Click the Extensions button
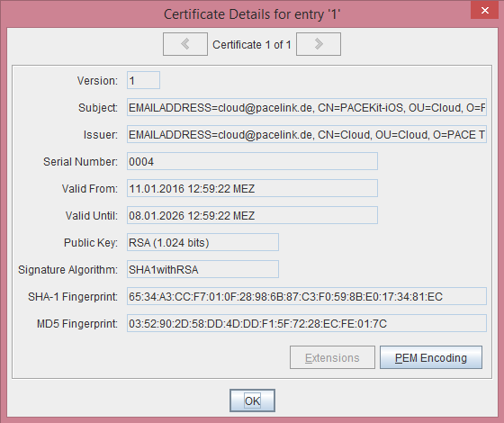The image size is (504, 423). [332, 357]
